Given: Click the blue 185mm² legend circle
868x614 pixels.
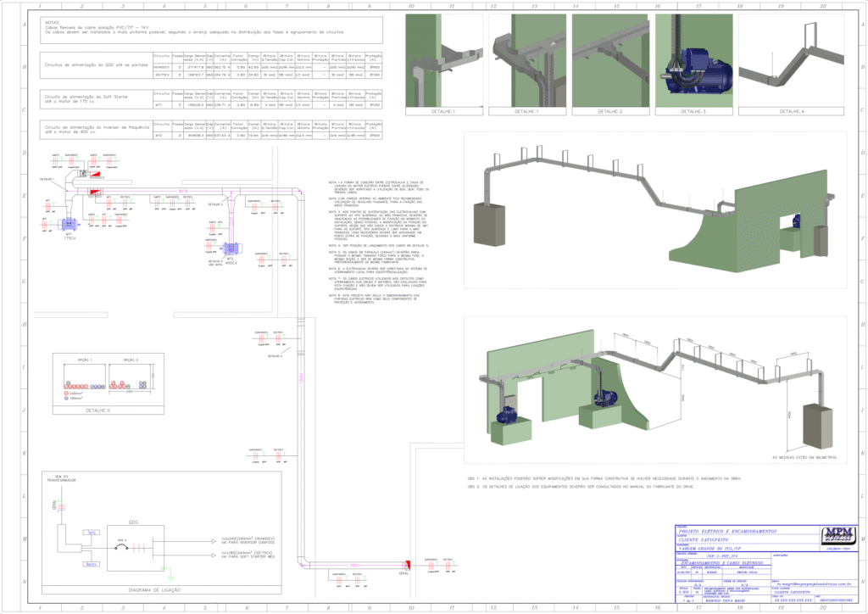Looking at the screenshot, I should [x=68, y=398].
